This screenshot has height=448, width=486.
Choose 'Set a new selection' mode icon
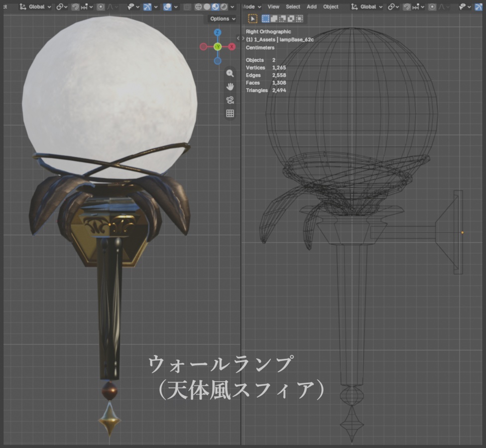[x=265, y=19]
